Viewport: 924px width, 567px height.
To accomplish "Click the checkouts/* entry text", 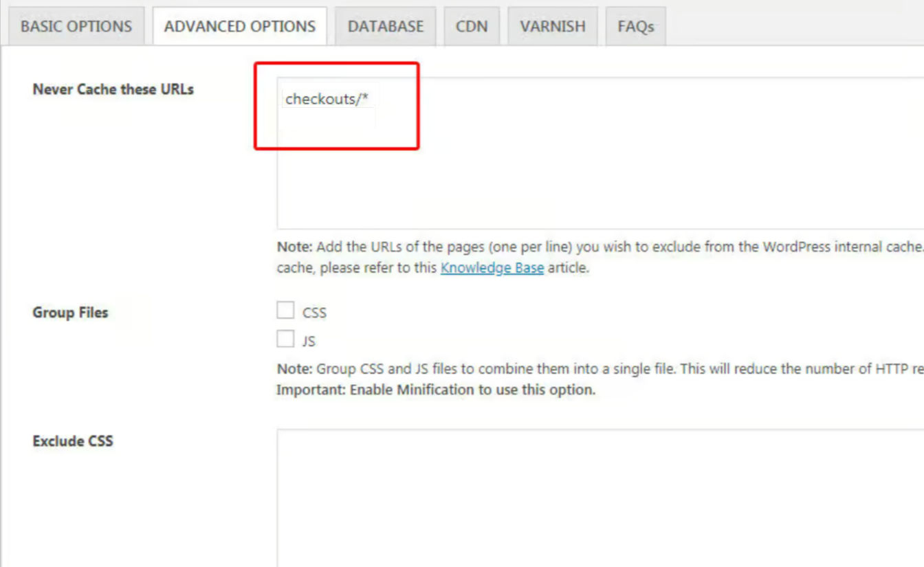I will (x=327, y=99).
